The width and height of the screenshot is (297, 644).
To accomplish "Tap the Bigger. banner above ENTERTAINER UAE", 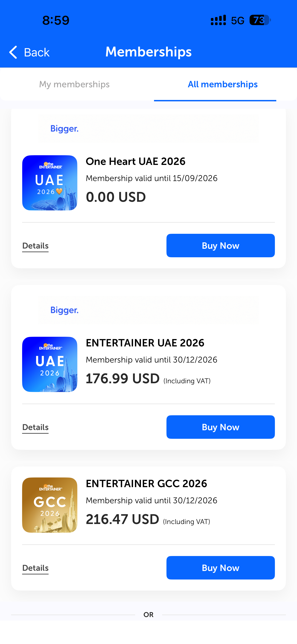I will tap(148, 310).
